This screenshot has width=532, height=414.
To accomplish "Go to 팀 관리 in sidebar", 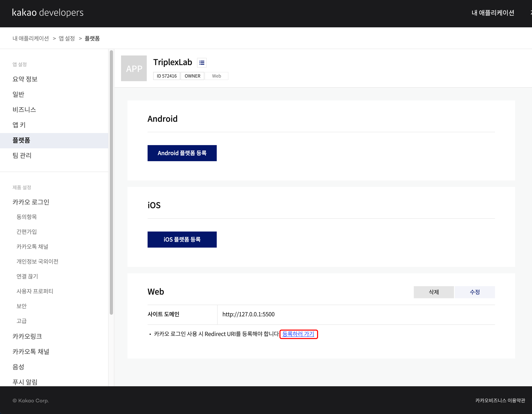I will pyautogui.click(x=22, y=155).
